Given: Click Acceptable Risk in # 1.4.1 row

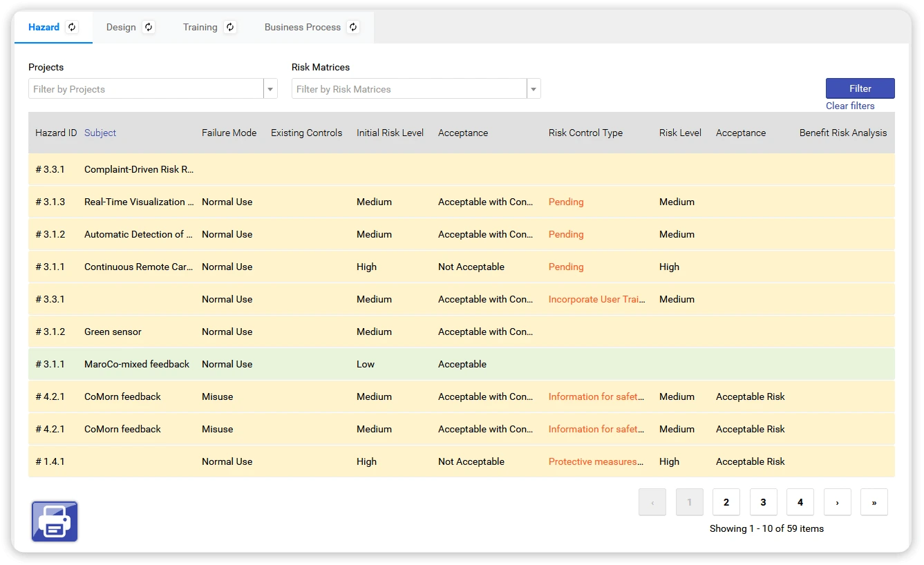Looking at the screenshot, I should (x=751, y=461).
